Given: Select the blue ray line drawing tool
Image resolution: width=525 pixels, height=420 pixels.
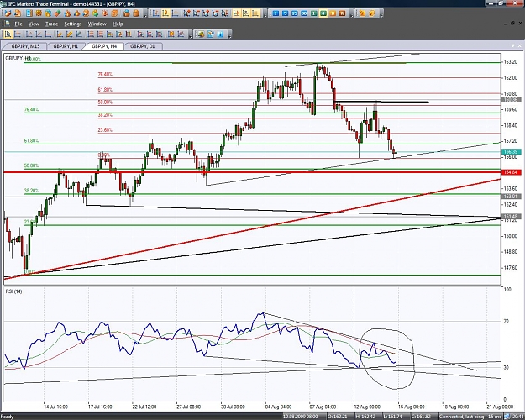Looking at the screenshot, I should tap(79, 34).
